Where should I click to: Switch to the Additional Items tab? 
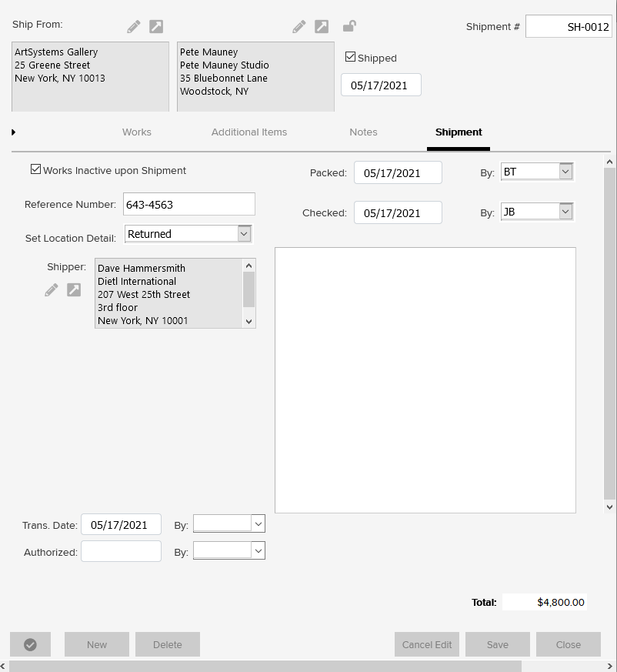tap(248, 132)
